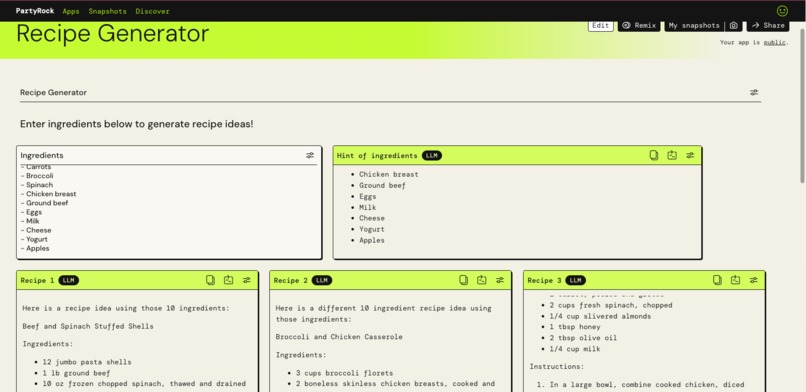Click 'Enter ingredients below to generate recipe ideas!' text
The image size is (806, 392).
137,124
